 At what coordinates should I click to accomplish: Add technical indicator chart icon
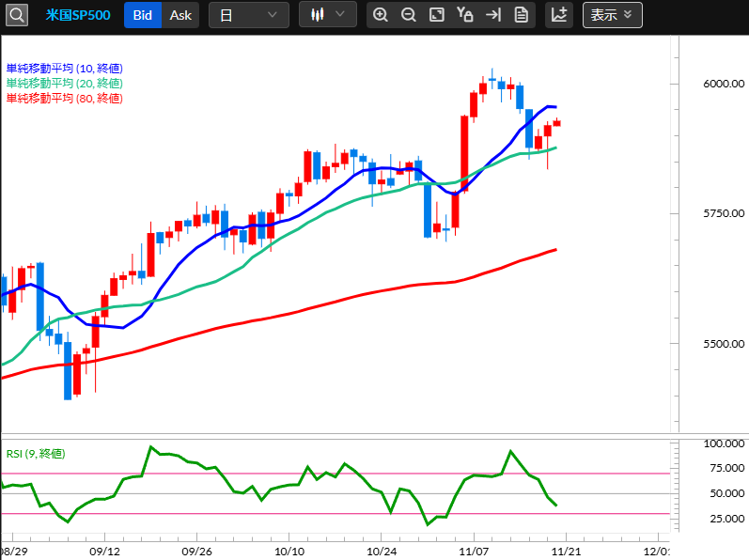click(x=559, y=15)
